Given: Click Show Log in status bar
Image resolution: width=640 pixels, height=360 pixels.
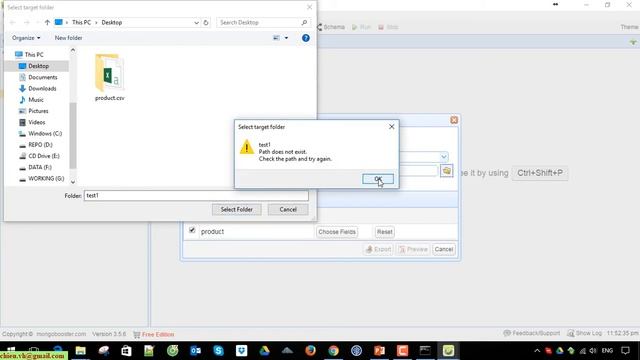Looking at the screenshot, I should [x=584, y=333].
